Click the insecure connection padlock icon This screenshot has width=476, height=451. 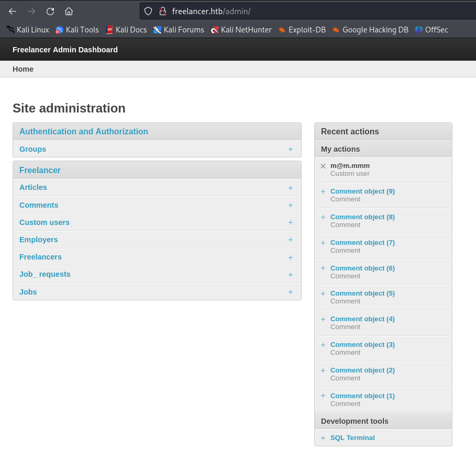162,11
